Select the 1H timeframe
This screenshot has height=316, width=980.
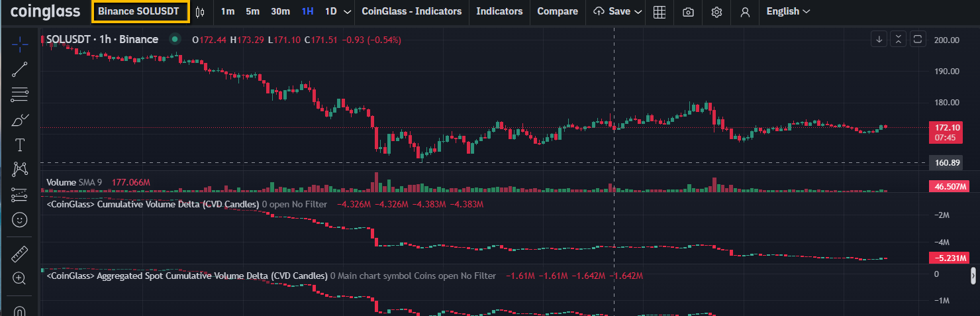click(x=307, y=11)
